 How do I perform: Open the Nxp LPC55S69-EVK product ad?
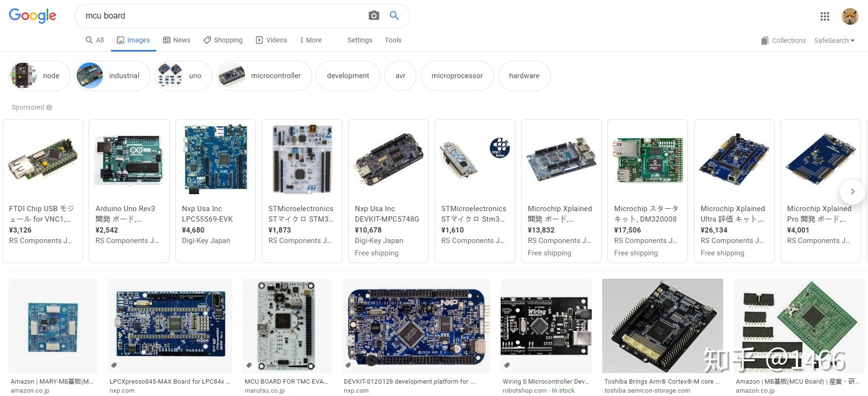[x=215, y=191]
